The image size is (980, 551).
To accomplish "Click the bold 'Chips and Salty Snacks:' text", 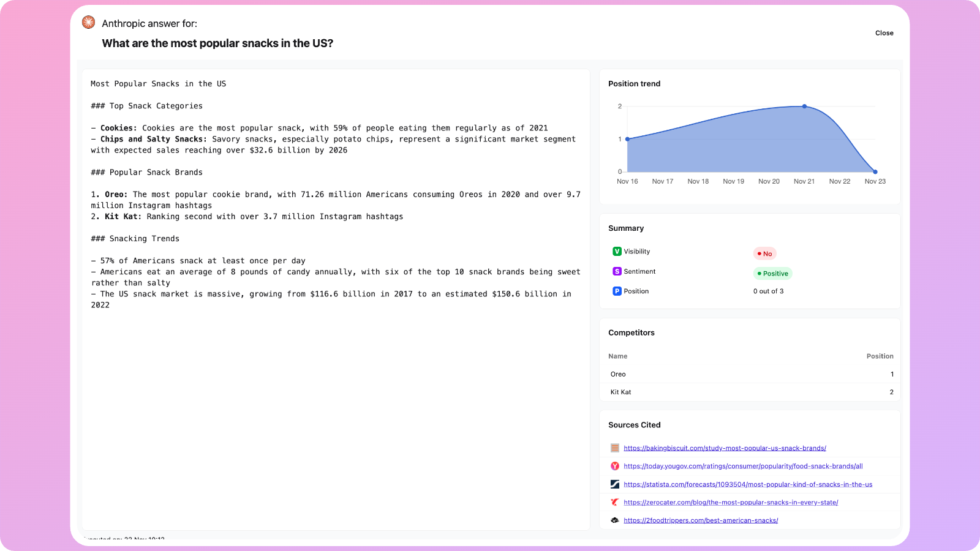I will coord(154,139).
